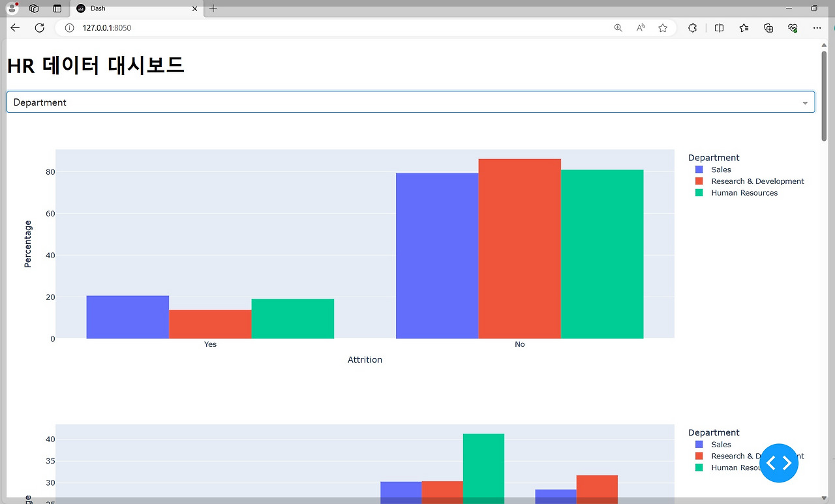The image size is (835, 504).
Task: Open the Department dropdown selector
Action: click(410, 102)
